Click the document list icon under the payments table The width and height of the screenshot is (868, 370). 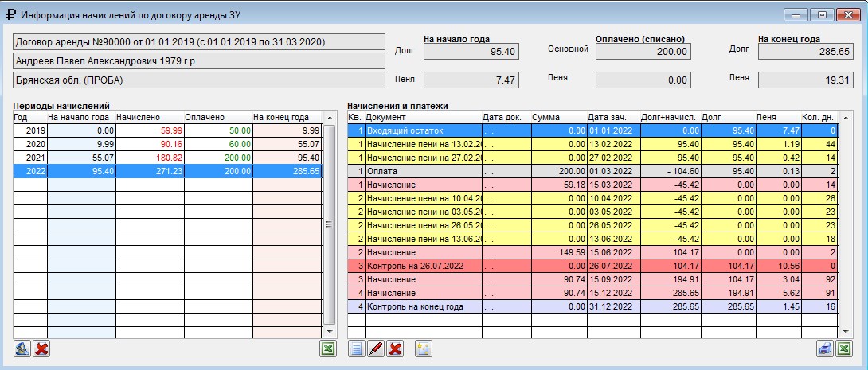[357, 349]
